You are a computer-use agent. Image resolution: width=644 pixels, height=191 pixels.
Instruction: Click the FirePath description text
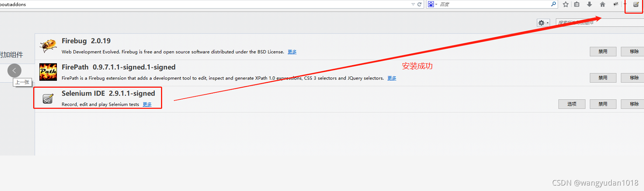[x=223, y=78]
